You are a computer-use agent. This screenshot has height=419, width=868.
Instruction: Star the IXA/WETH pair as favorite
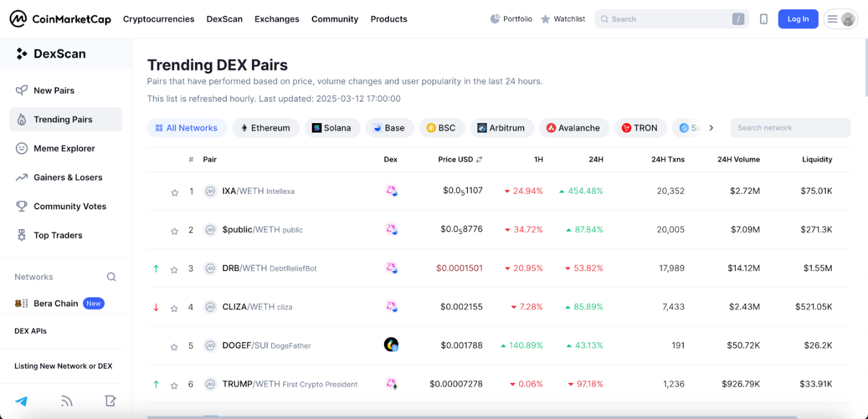[175, 192]
